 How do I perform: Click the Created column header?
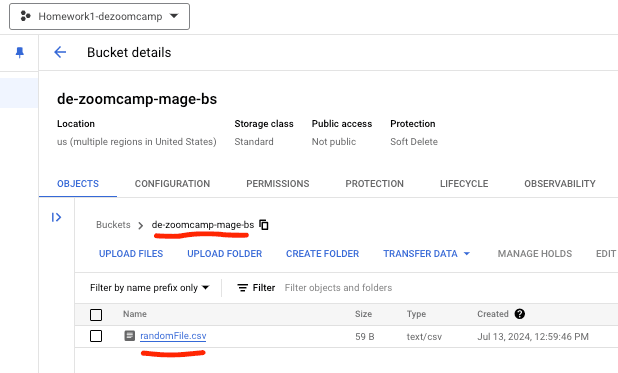coord(493,314)
